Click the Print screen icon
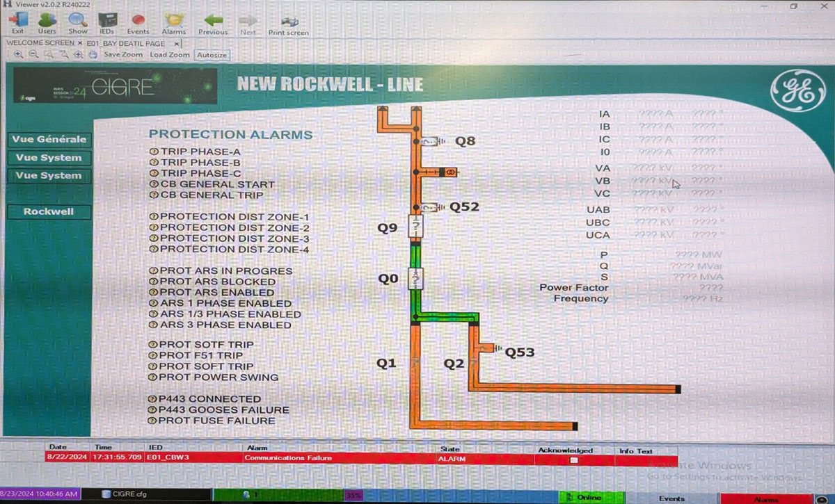Screen dimensions: 835x504 point(289,21)
